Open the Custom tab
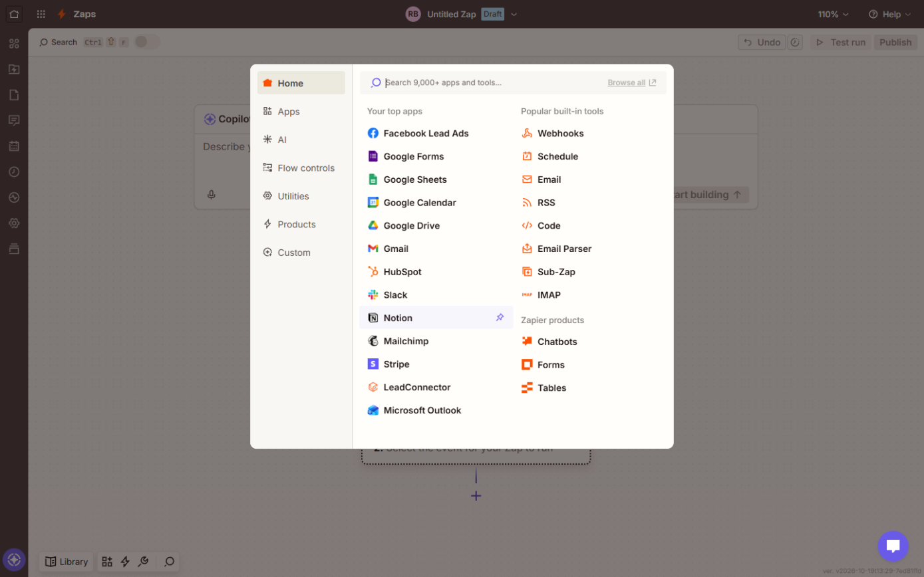 click(x=301, y=253)
